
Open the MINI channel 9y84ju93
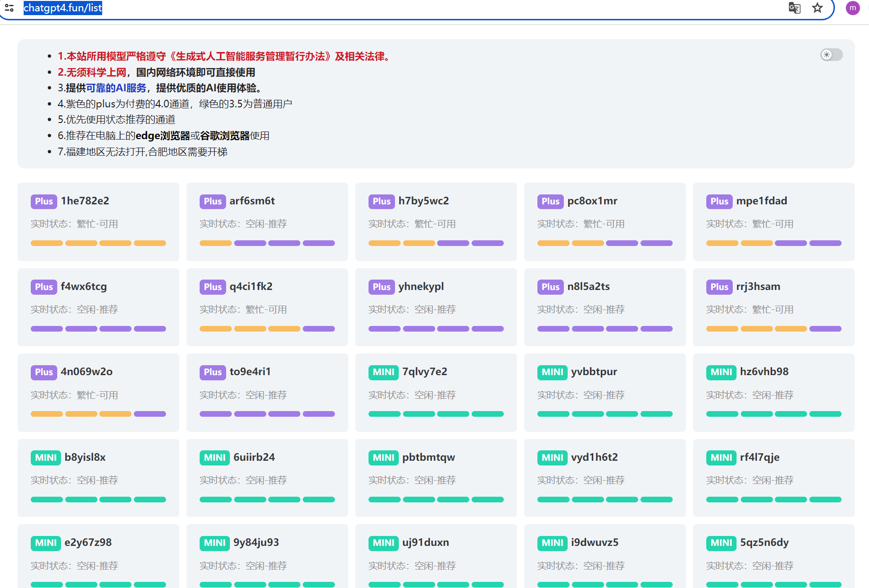267,556
